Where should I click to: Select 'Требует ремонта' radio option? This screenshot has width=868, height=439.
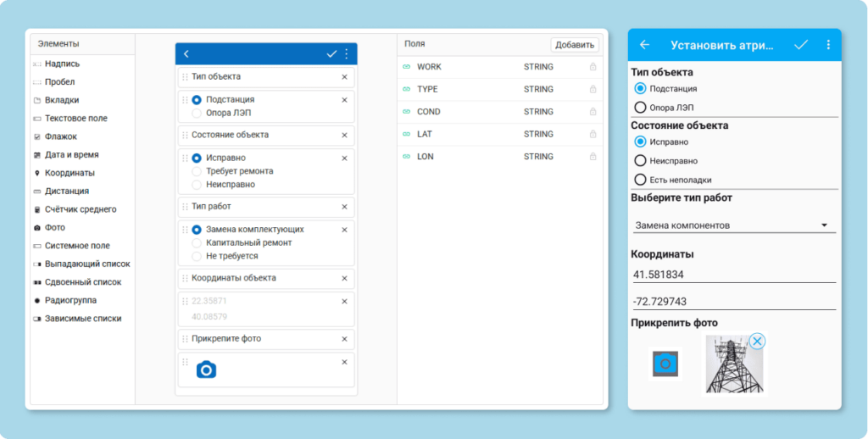coord(197,171)
